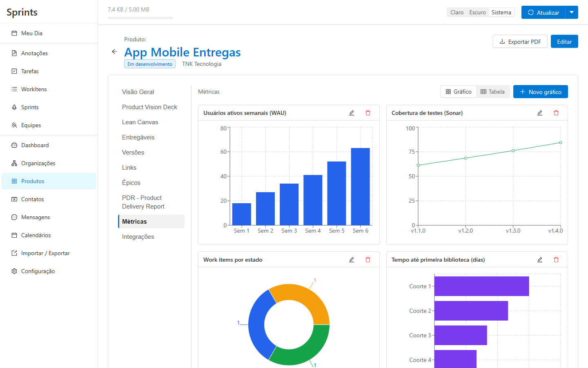Show metrics in Tabela view
Screen dimensions: 588x368
tap(492, 92)
